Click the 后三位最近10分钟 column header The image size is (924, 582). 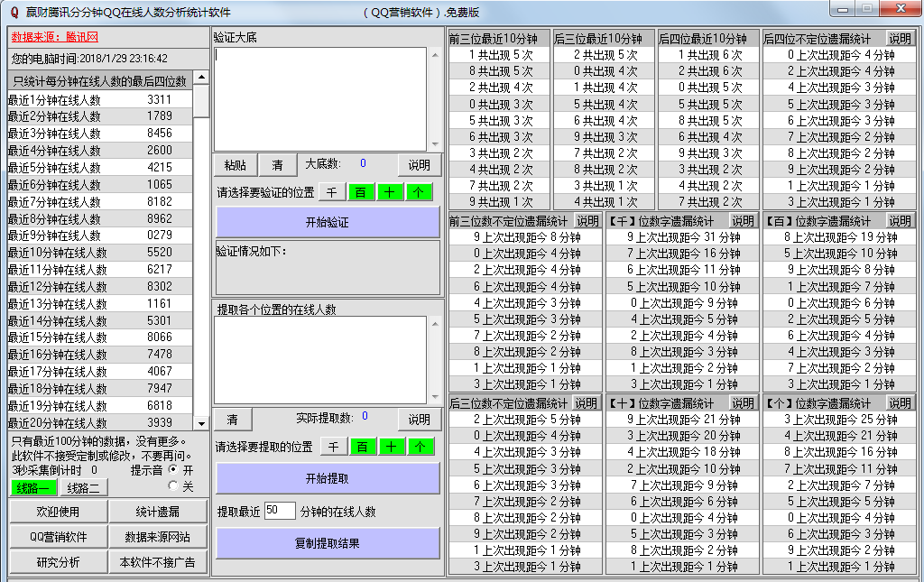pos(604,39)
